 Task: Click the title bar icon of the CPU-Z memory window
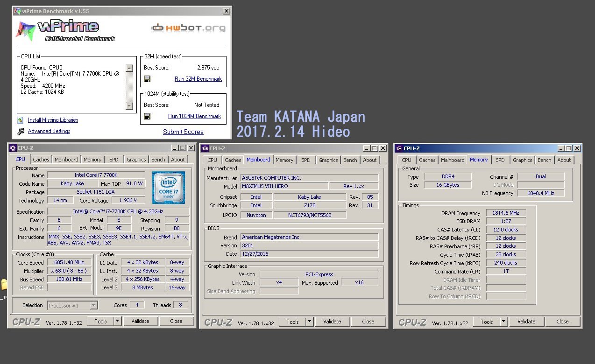[399, 148]
